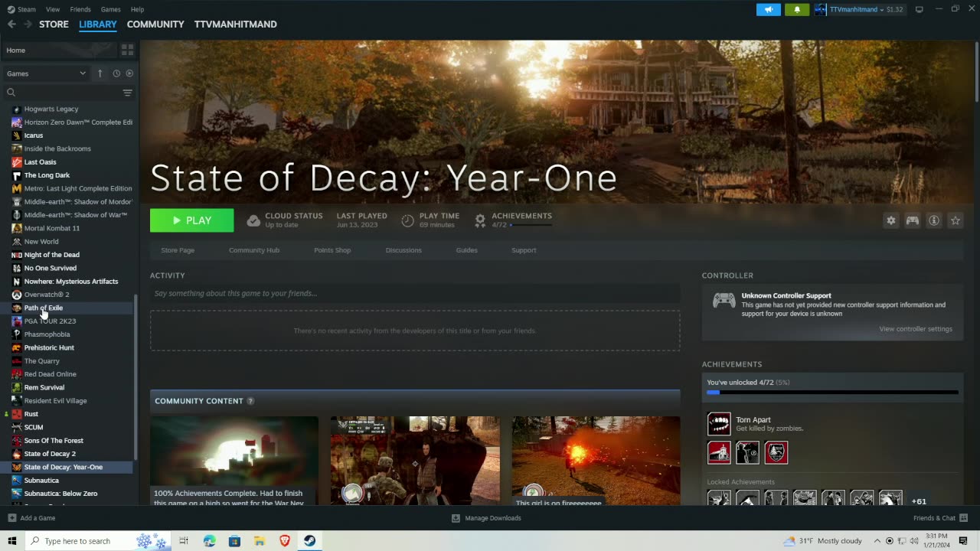Image resolution: width=980 pixels, height=551 pixels.
Task: Open Brave browser from taskbar
Action: (285, 541)
